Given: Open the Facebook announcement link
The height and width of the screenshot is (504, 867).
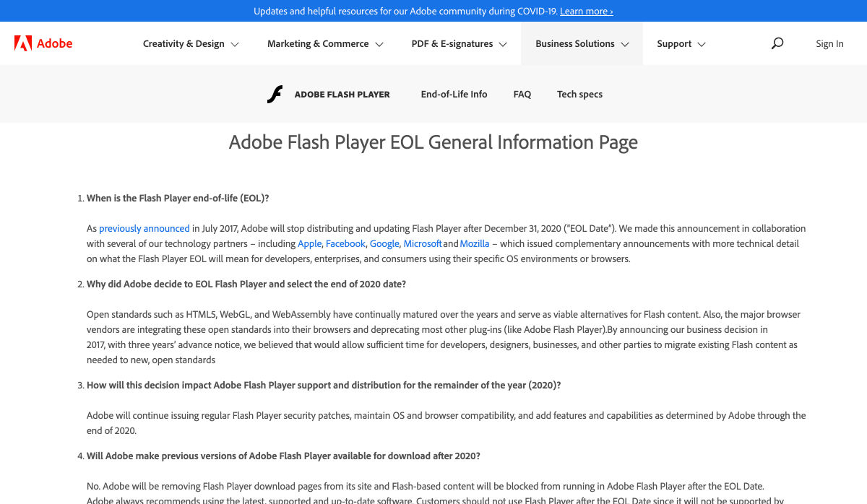Looking at the screenshot, I should 345,243.
